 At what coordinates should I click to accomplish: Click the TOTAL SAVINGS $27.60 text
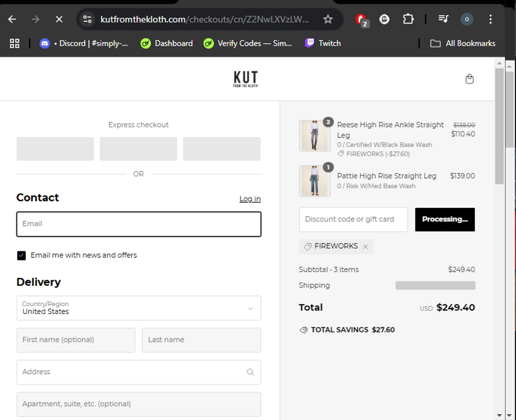click(353, 330)
